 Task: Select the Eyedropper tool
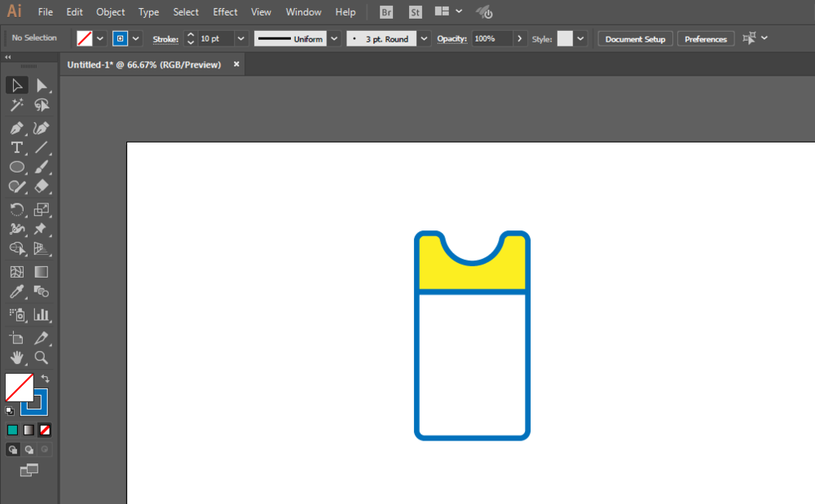click(x=16, y=292)
